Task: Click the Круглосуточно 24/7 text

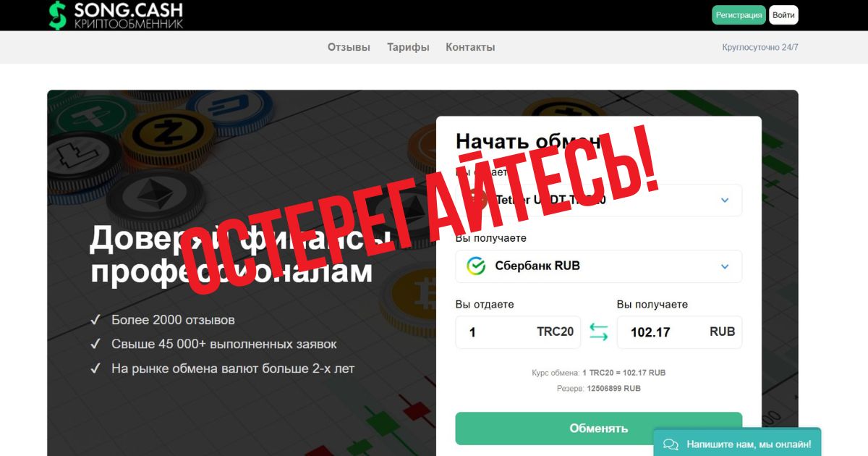Action: click(x=760, y=47)
